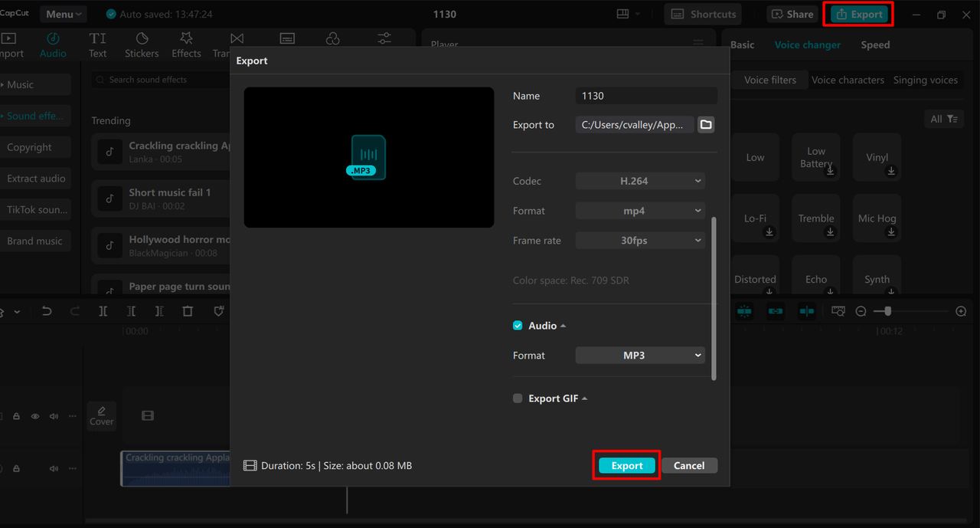Click the timeline zoom slider handle
Viewport: 980px width, 528px height.
(887, 311)
